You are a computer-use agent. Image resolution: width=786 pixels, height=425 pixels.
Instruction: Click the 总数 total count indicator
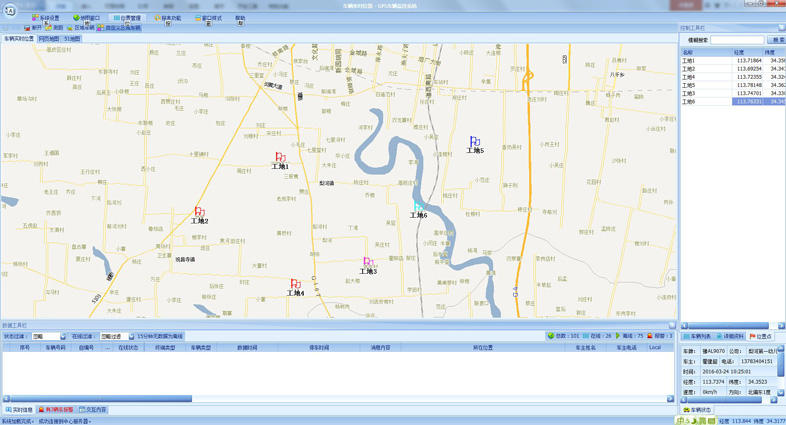tap(565, 336)
